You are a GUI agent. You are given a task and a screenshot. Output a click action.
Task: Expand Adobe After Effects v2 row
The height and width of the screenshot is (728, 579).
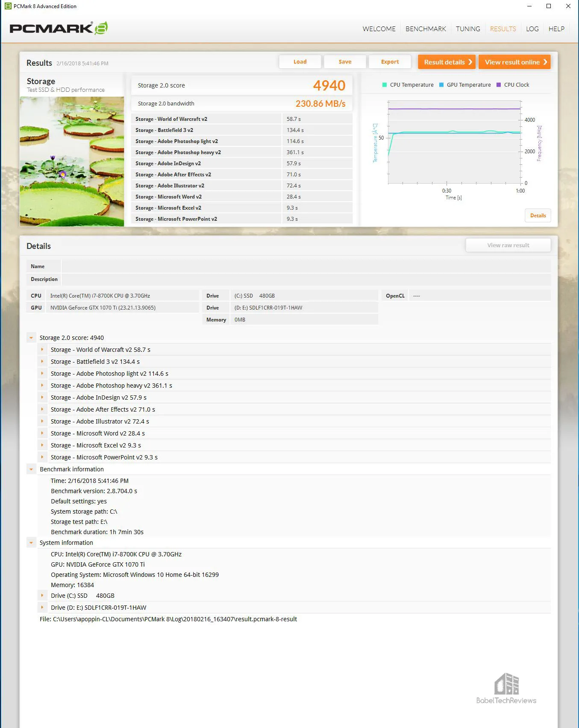42,409
